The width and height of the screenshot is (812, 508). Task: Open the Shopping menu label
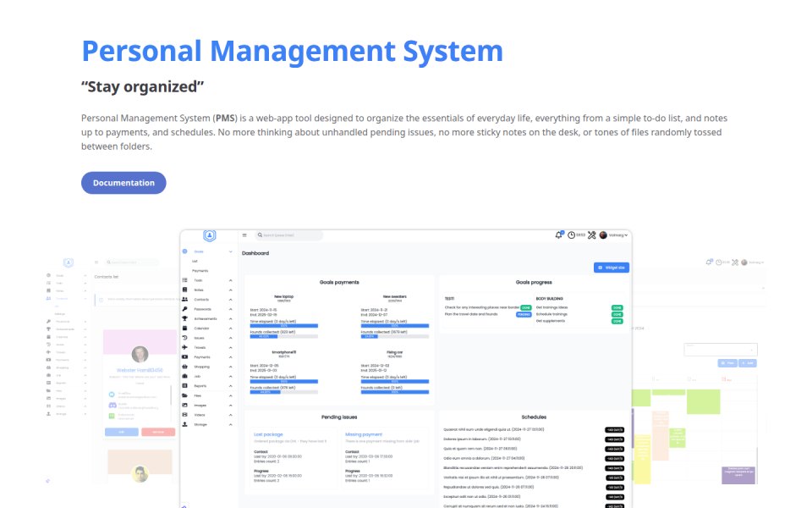click(201, 367)
